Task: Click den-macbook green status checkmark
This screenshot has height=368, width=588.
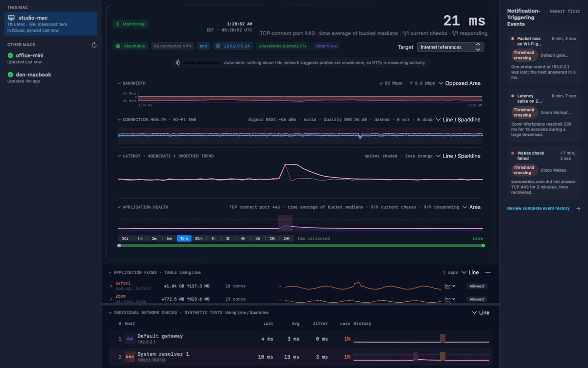Action: coord(10,75)
